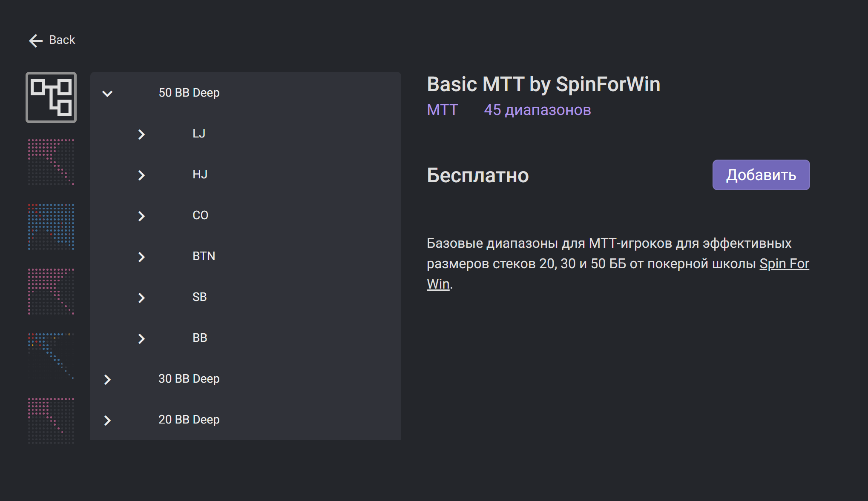Click the Back arrow icon
Screen dimensions: 868x501
point(36,40)
